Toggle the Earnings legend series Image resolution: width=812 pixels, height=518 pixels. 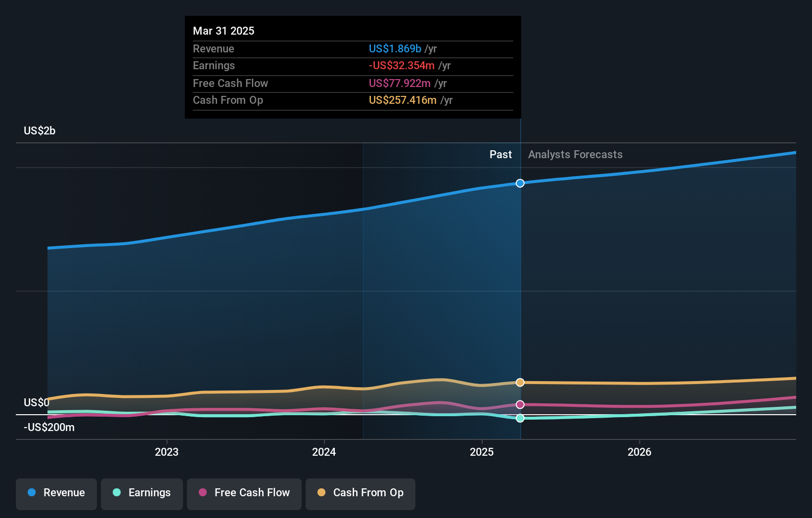point(142,494)
